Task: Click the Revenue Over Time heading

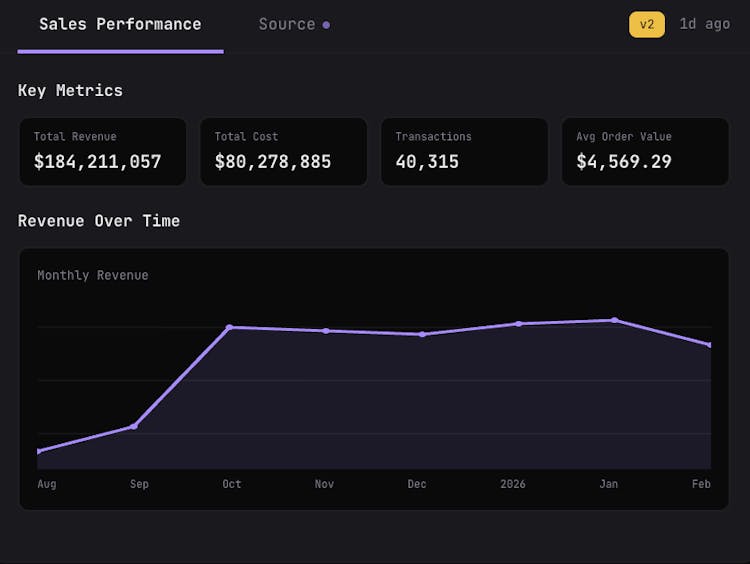Action: point(99,220)
